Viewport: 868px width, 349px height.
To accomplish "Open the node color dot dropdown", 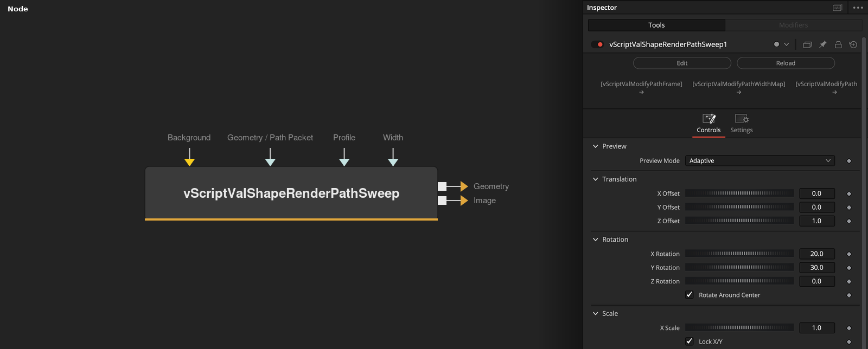I will tap(781, 44).
